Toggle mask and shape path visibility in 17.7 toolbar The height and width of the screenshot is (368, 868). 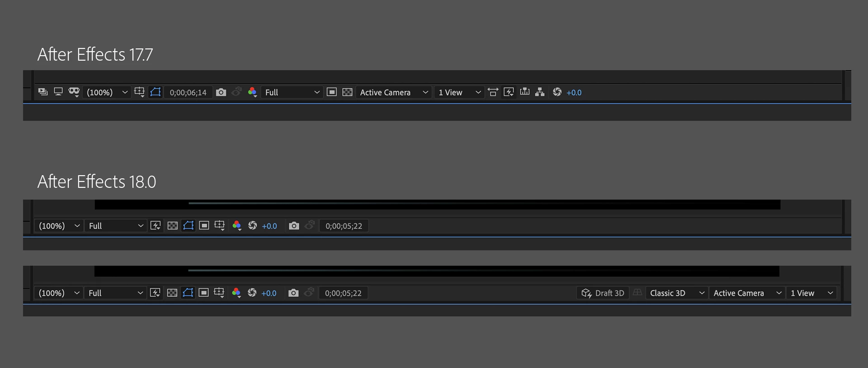(x=155, y=92)
